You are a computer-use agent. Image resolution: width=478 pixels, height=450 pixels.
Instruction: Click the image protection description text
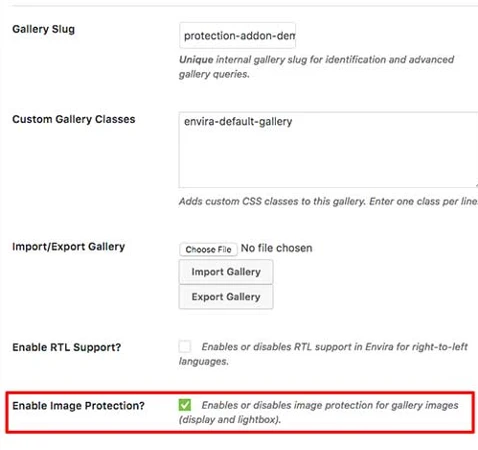[319, 412]
